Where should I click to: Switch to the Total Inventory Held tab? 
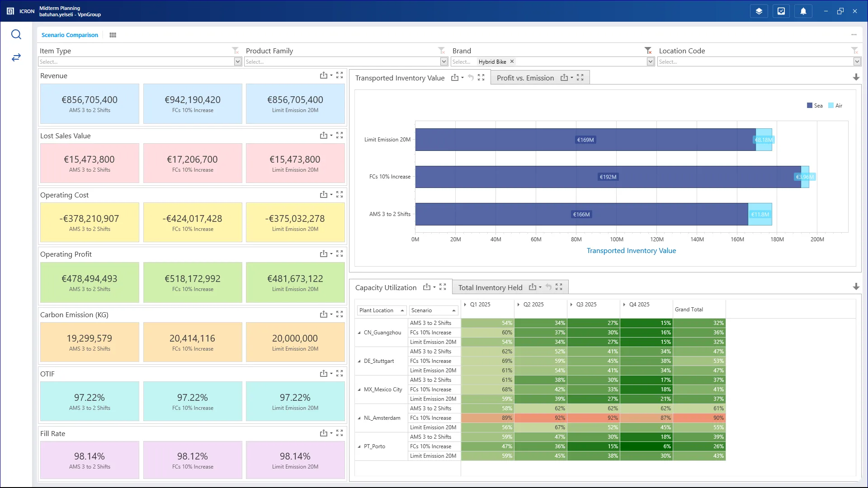click(490, 287)
